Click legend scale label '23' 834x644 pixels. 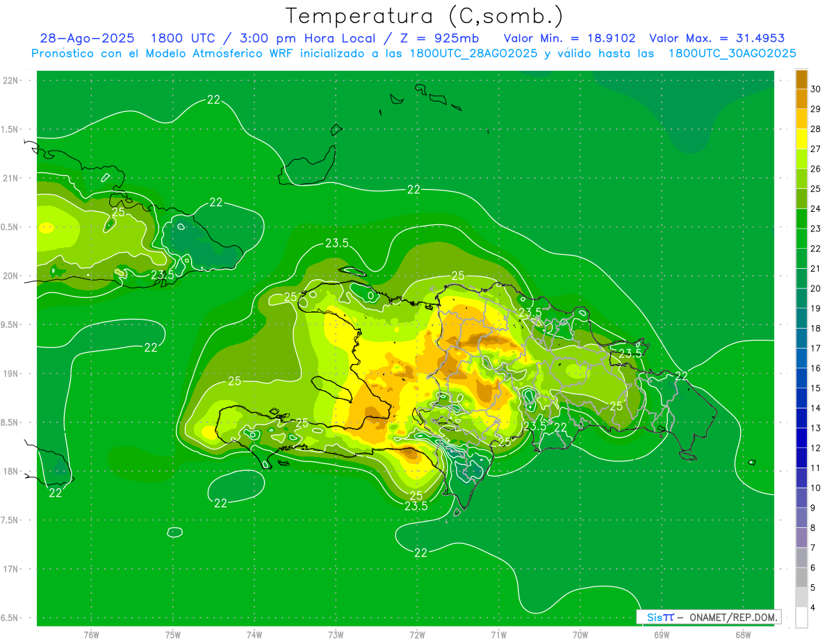click(816, 229)
